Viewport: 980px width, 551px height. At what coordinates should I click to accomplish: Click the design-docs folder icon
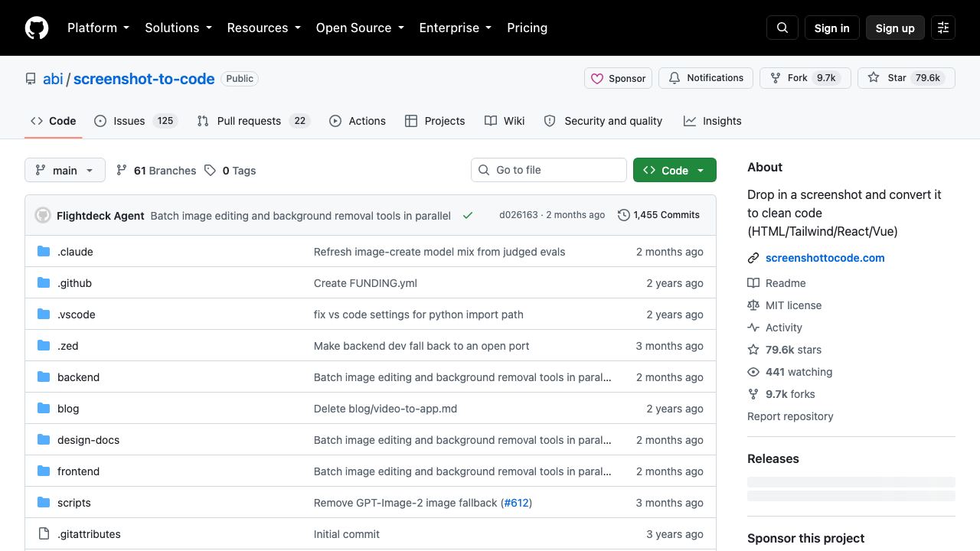(44, 440)
